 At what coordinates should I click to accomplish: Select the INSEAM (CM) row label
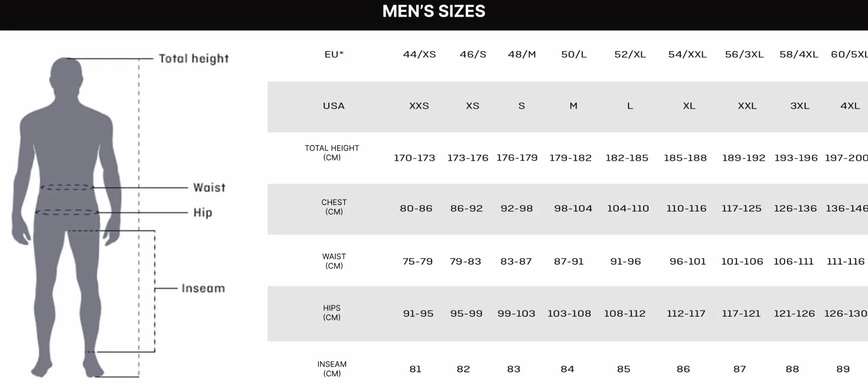click(332, 369)
